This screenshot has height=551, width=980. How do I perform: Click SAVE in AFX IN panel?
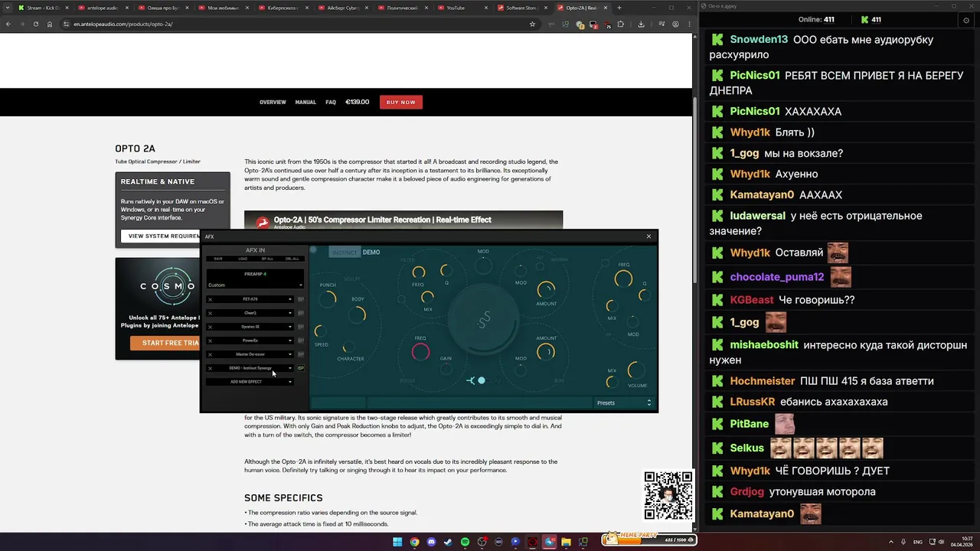point(218,259)
